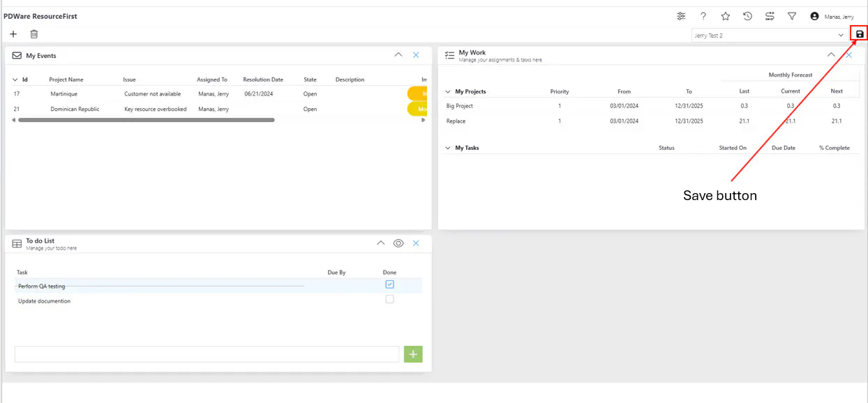This screenshot has width=868, height=403.
Task: Open the Jerry Test 2 dashboard dropdown
Action: pyautogui.click(x=769, y=35)
